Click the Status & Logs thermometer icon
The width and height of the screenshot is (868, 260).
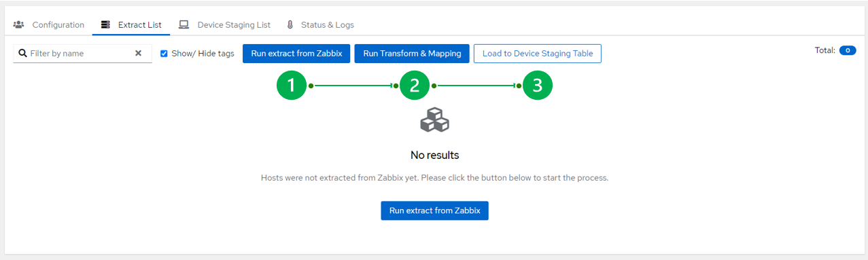(x=290, y=25)
